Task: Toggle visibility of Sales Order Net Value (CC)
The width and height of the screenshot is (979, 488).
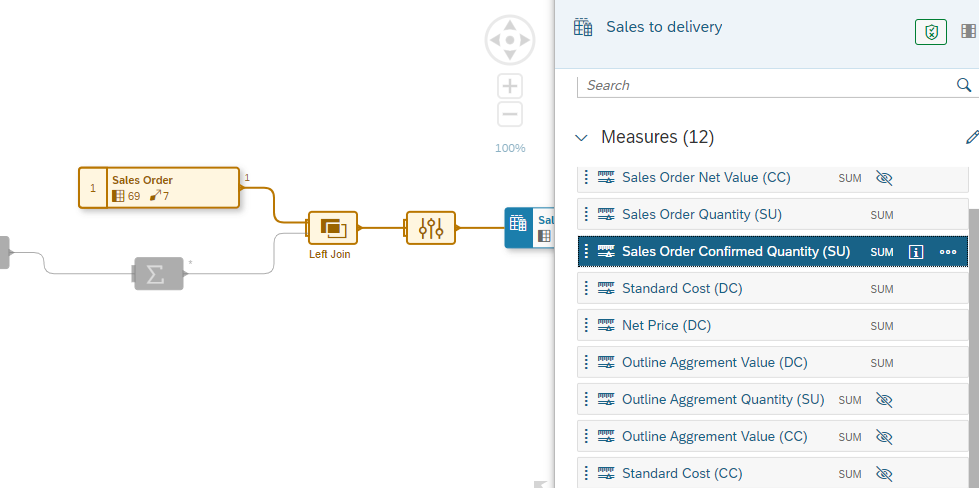Action: [883, 178]
